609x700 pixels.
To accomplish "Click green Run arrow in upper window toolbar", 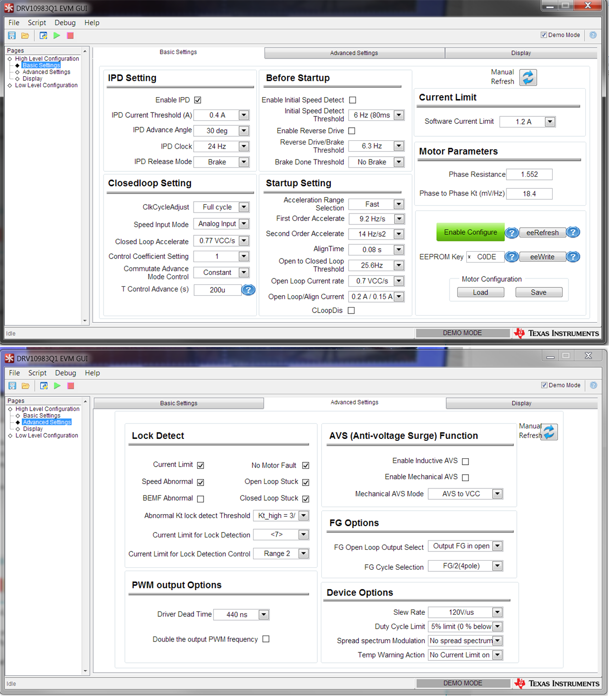I will (57, 36).
